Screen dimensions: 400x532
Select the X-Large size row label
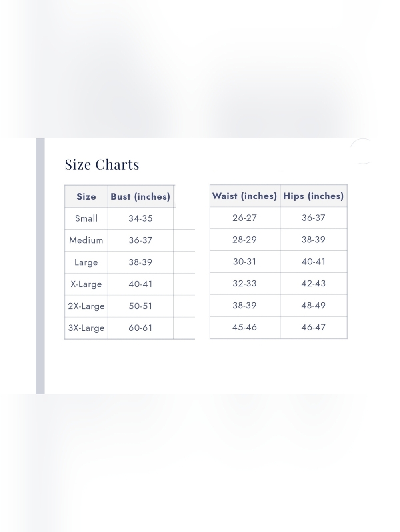tap(86, 284)
